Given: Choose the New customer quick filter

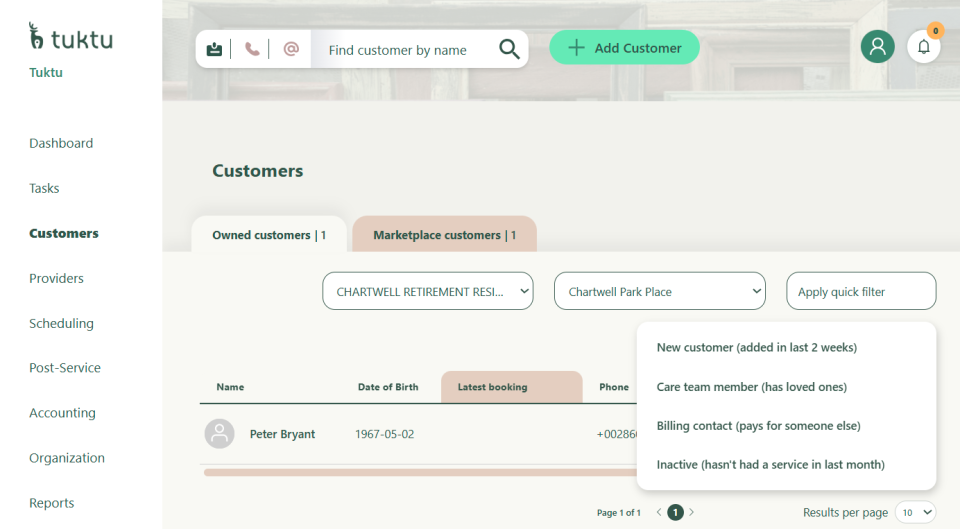Looking at the screenshot, I should [756, 347].
